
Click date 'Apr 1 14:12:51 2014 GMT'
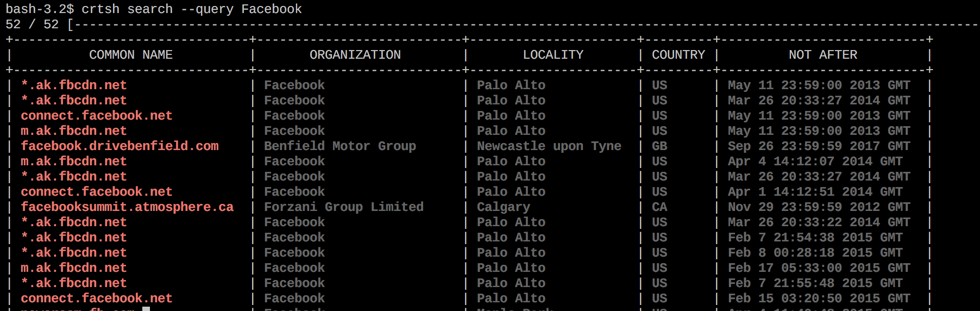pos(815,192)
